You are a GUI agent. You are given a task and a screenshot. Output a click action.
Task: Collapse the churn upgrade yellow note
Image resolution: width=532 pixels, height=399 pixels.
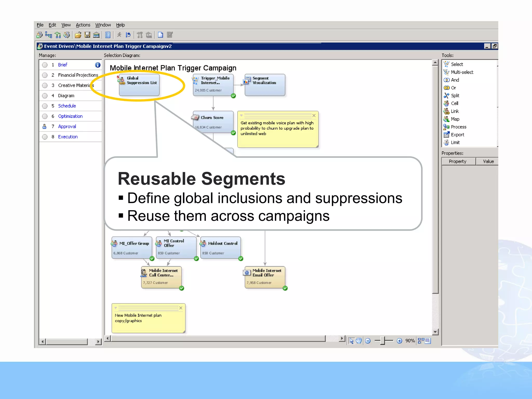[241, 116]
